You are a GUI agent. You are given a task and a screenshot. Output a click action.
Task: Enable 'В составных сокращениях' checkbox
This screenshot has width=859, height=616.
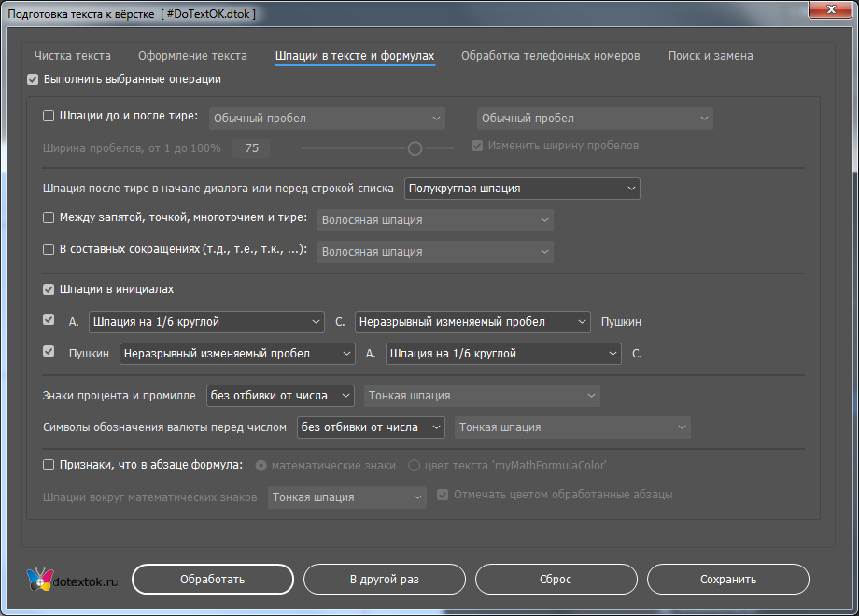pyautogui.click(x=49, y=249)
